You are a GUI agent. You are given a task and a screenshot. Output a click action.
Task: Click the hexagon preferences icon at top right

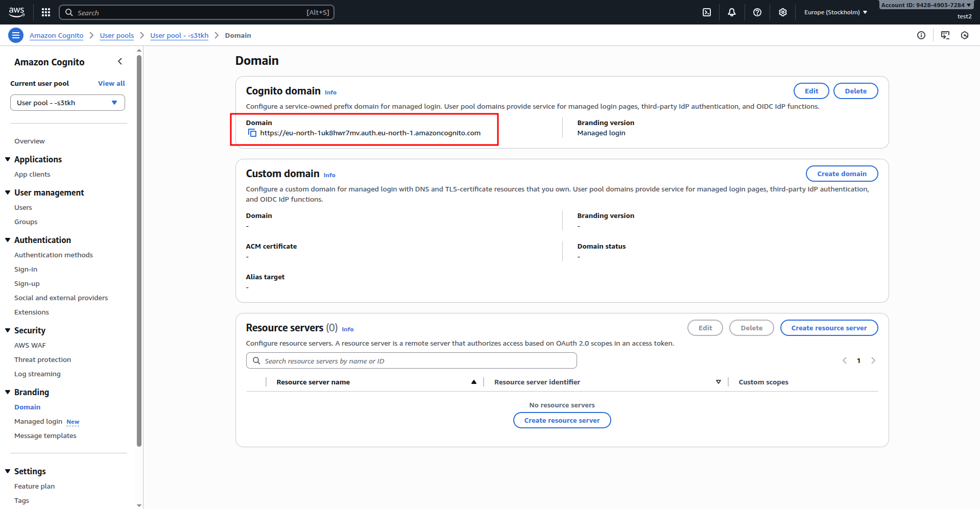(x=965, y=35)
